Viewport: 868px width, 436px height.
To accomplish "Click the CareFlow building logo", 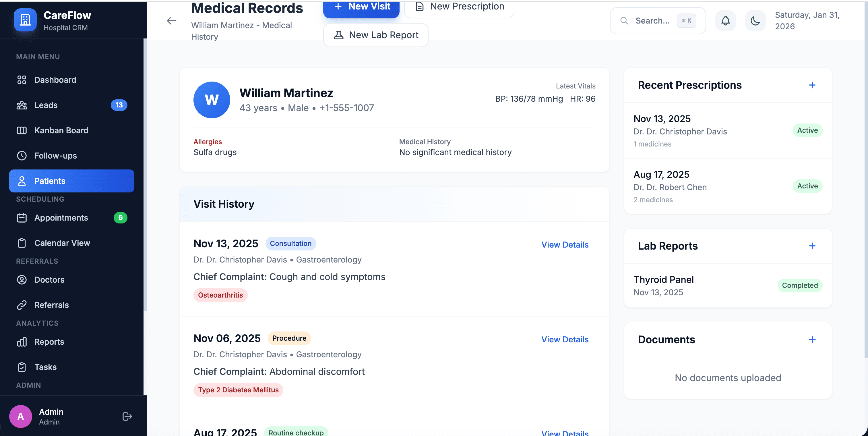I will [25, 20].
